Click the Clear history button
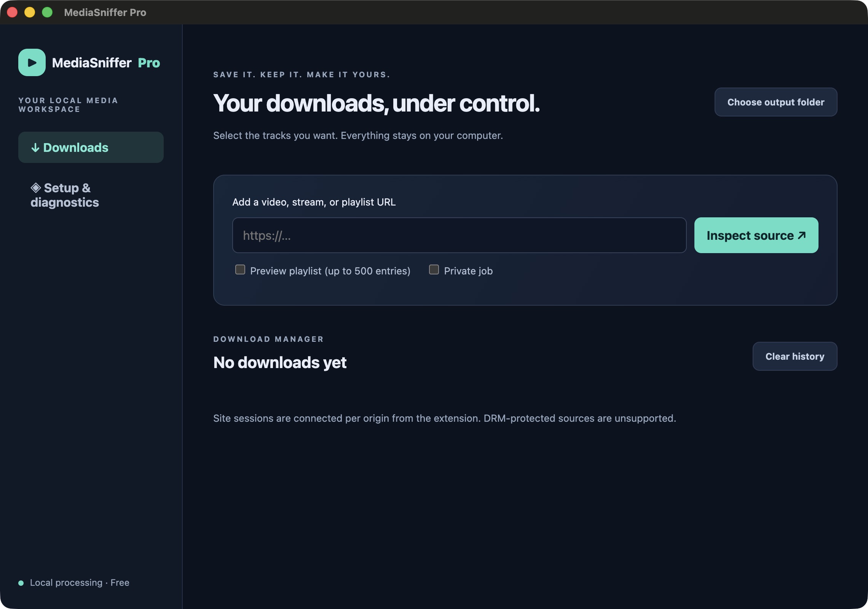 [795, 356]
